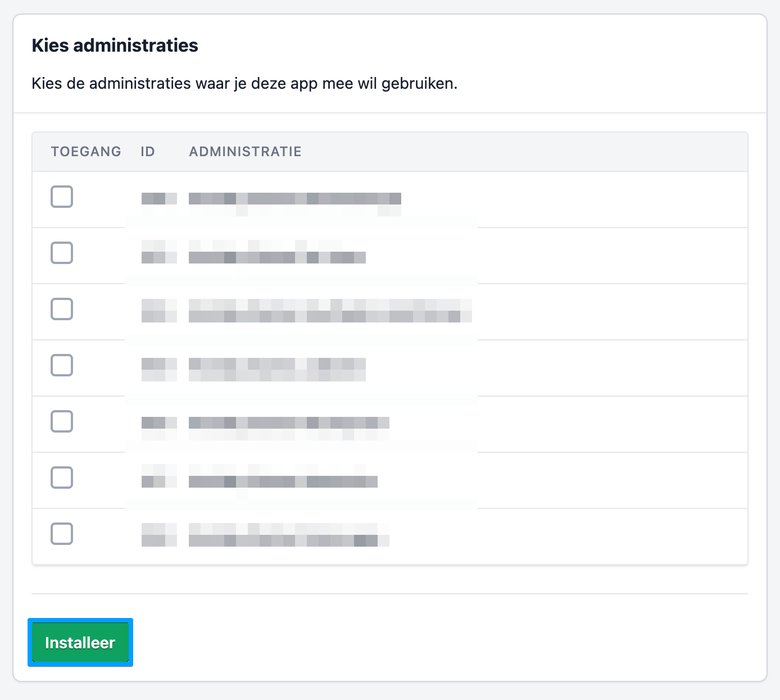Click the TOEGANG column header
The width and height of the screenshot is (780, 700).
click(86, 152)
